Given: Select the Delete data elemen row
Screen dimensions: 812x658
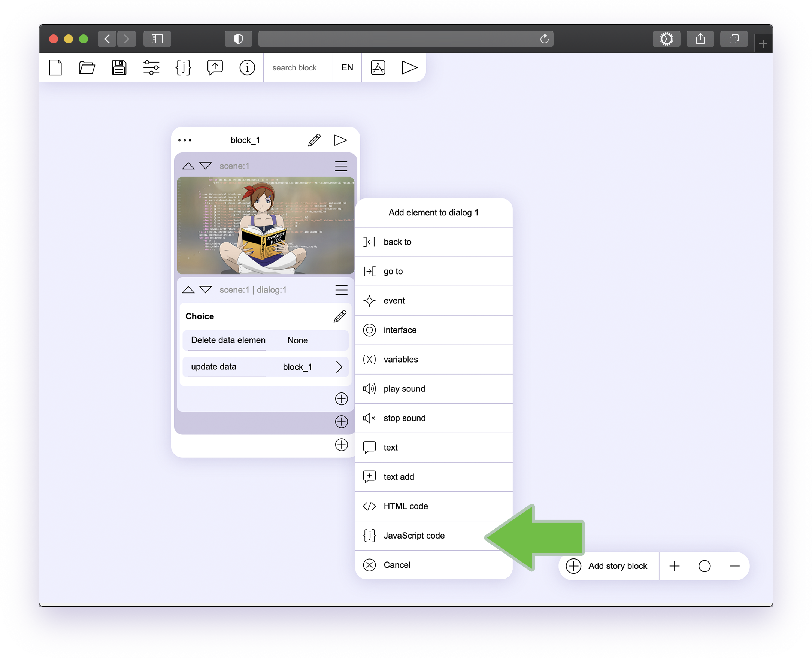Looking at the screenshot, I should 265,340.
